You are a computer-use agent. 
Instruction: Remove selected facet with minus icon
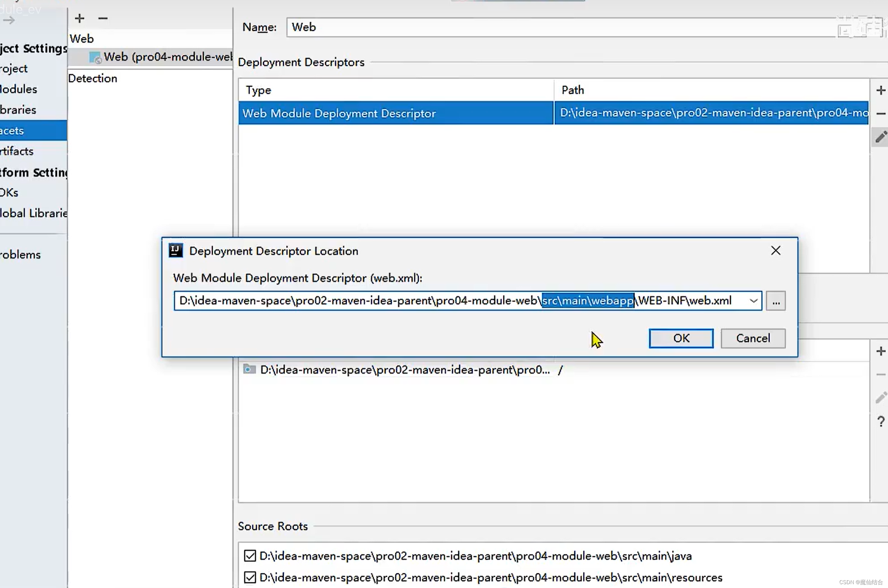pos(103,18)
